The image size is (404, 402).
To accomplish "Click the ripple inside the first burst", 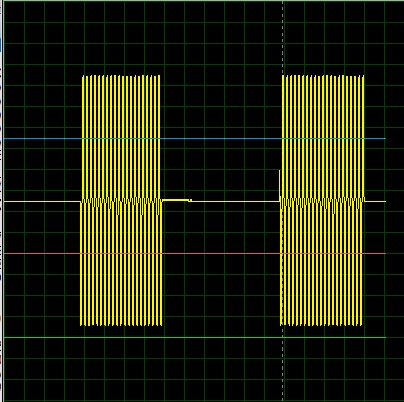I will (121, 205).
